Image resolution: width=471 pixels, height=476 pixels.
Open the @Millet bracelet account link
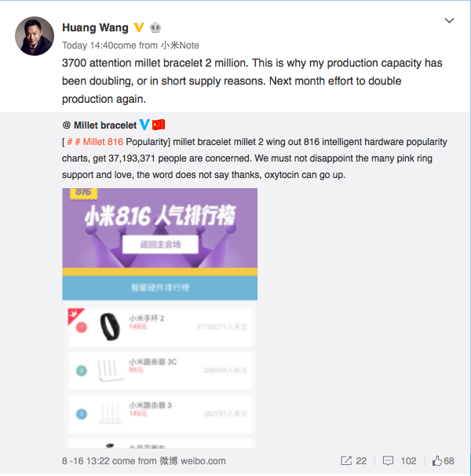(100, 125)
